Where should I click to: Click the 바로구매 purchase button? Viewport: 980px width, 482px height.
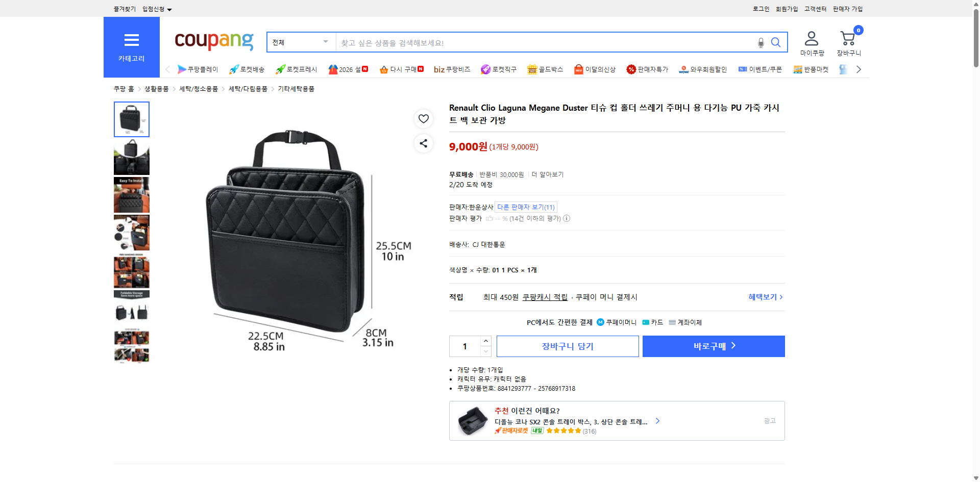tap(713, 346)
